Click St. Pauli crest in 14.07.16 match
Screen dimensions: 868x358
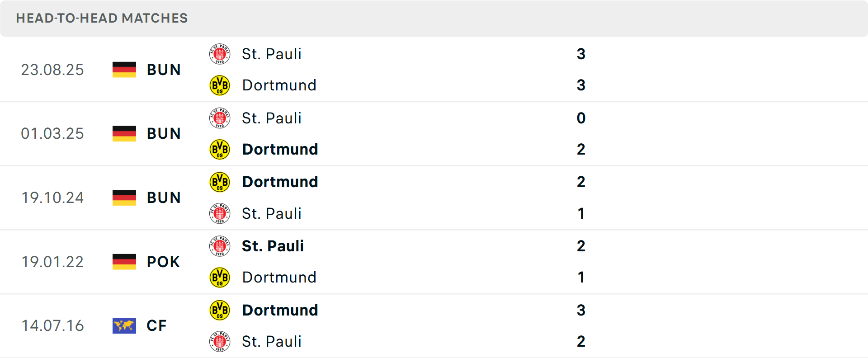pos(220,342)
